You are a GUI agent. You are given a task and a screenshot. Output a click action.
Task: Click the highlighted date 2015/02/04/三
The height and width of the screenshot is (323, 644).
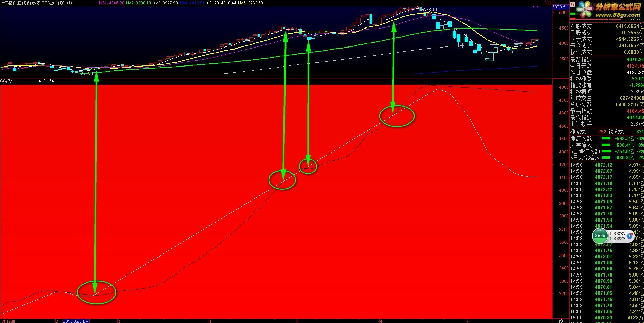click(x=76, y=321)
